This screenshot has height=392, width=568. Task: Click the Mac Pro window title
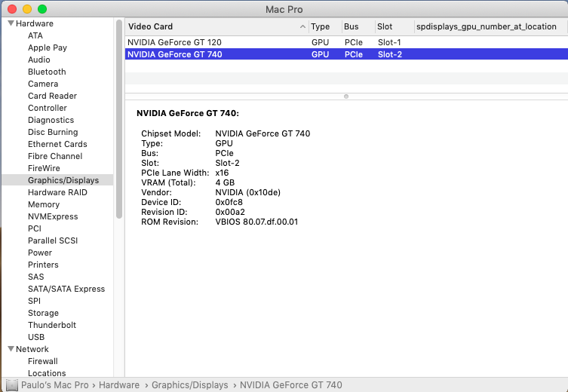click(x=284, y=9)
